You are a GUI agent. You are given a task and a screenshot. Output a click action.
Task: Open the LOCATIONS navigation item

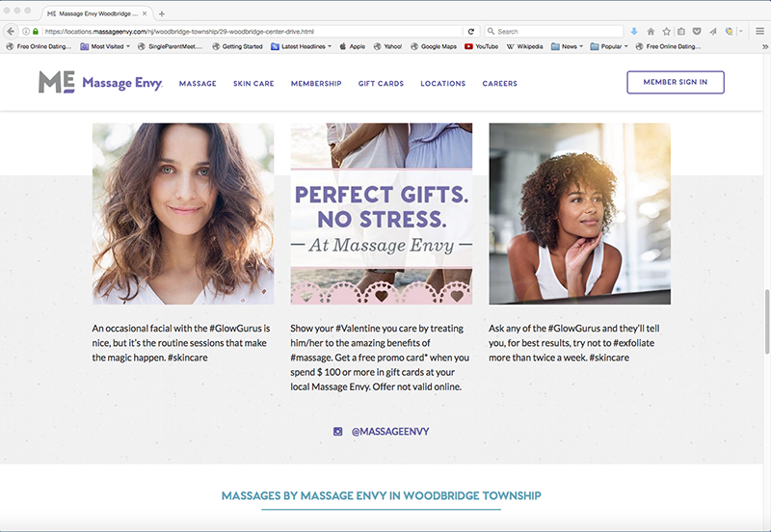pyautogui.click(x=443, y=84)
